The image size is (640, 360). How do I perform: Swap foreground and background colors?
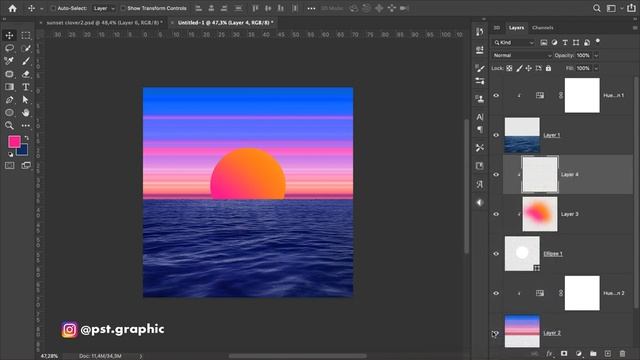(x=27, y=138)
